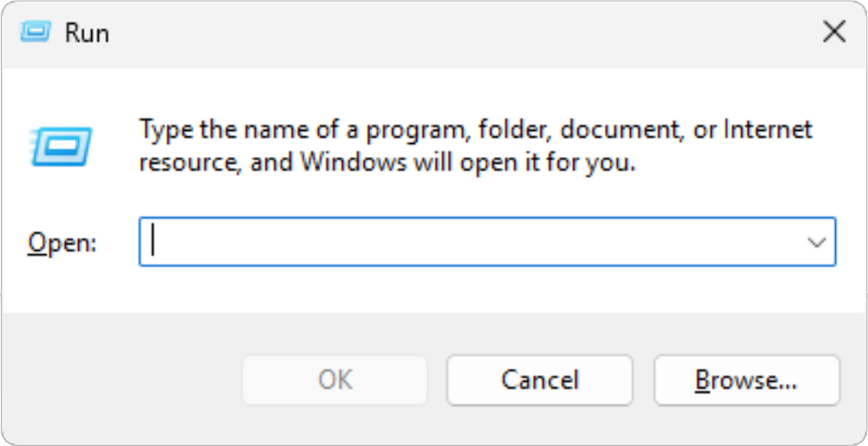Click the small Run icon in title bar

click(x=36, y=33)
